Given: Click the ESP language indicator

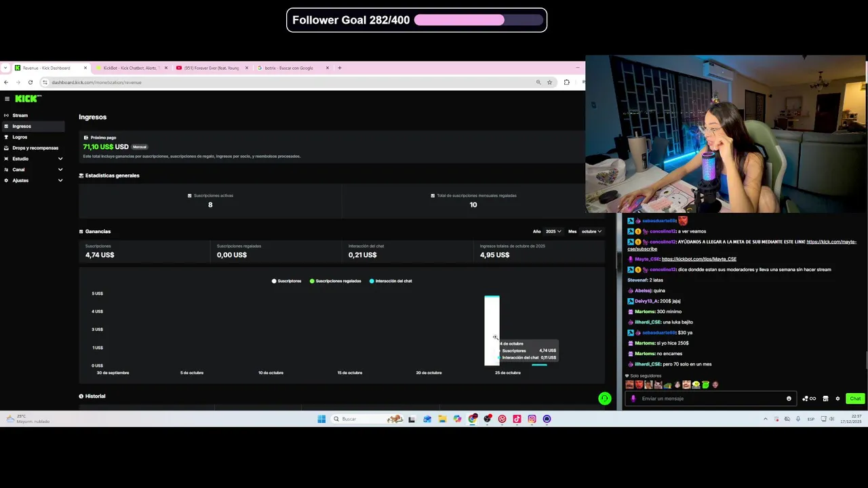Looking at the screenshot, I should pyautogui.click(x=811, y=419).
